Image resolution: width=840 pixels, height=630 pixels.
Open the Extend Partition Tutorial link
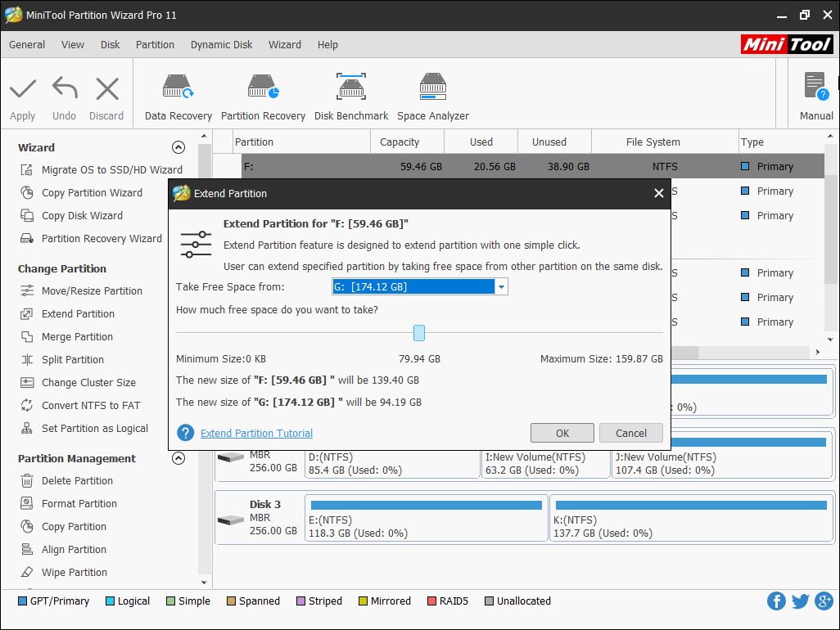(x=256, y=433)
